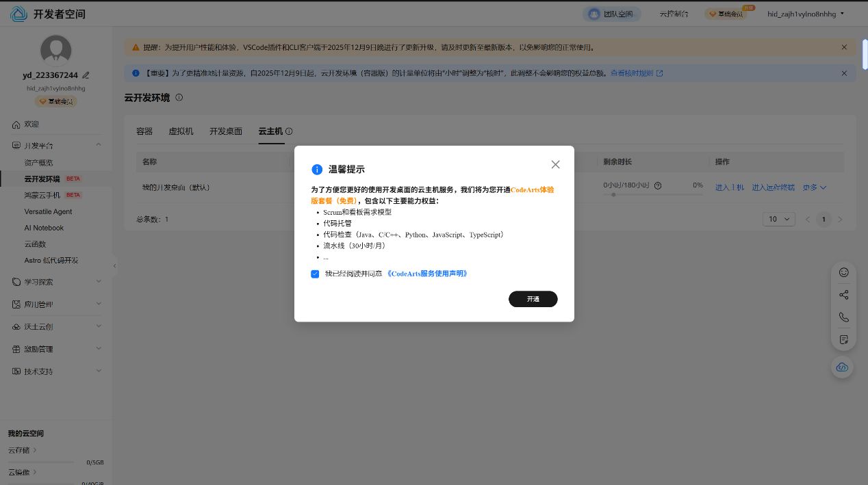Click the 激励管理 sidebar icon

(x=16, y=349)
